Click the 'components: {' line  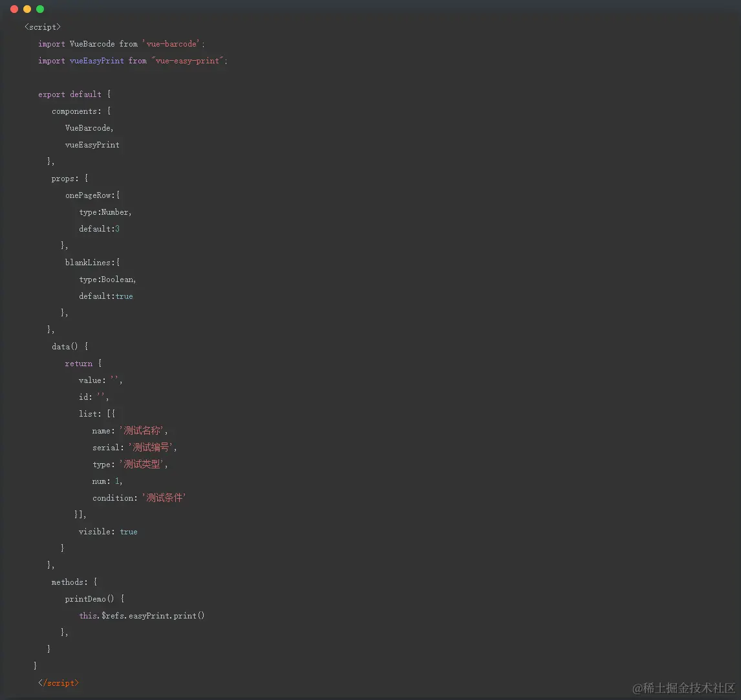click(x=81, y=111)
